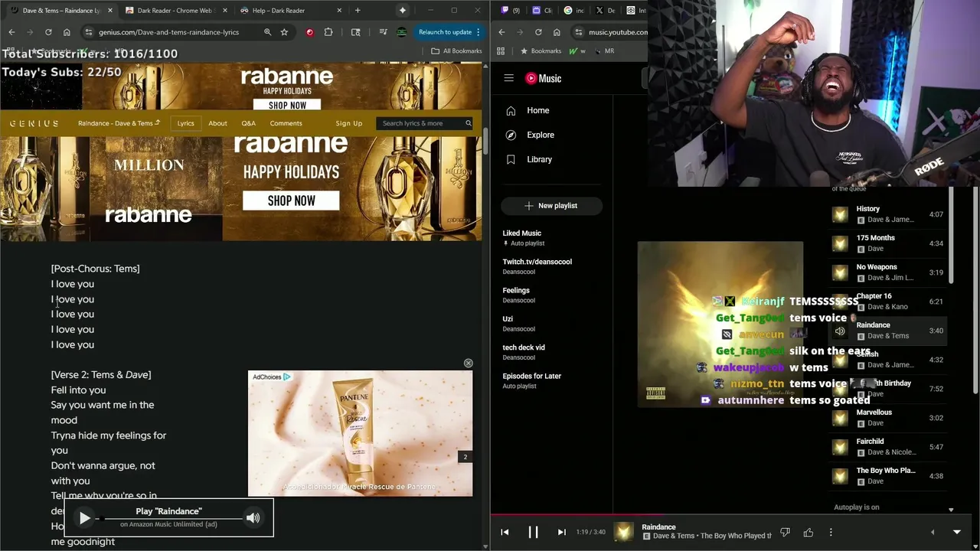Skip to previous track in player bar

505,532
